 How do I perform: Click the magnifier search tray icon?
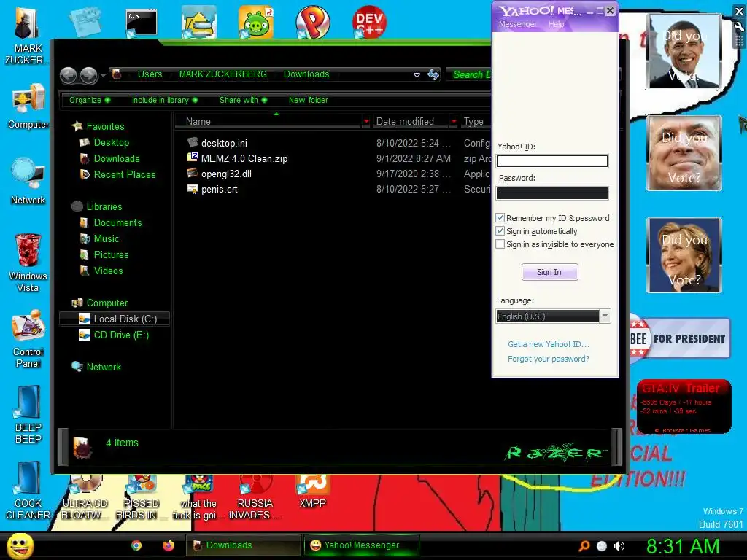tap(584, 546)
